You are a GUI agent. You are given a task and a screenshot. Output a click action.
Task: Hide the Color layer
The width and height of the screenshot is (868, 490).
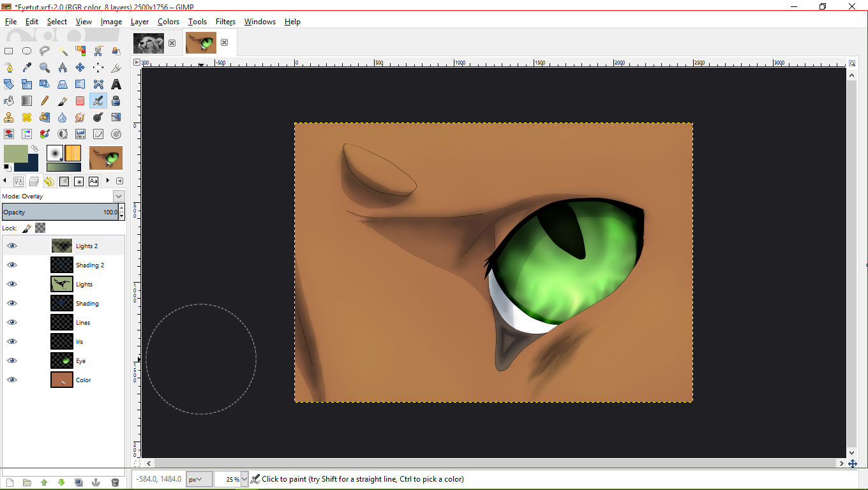[12, 380]
